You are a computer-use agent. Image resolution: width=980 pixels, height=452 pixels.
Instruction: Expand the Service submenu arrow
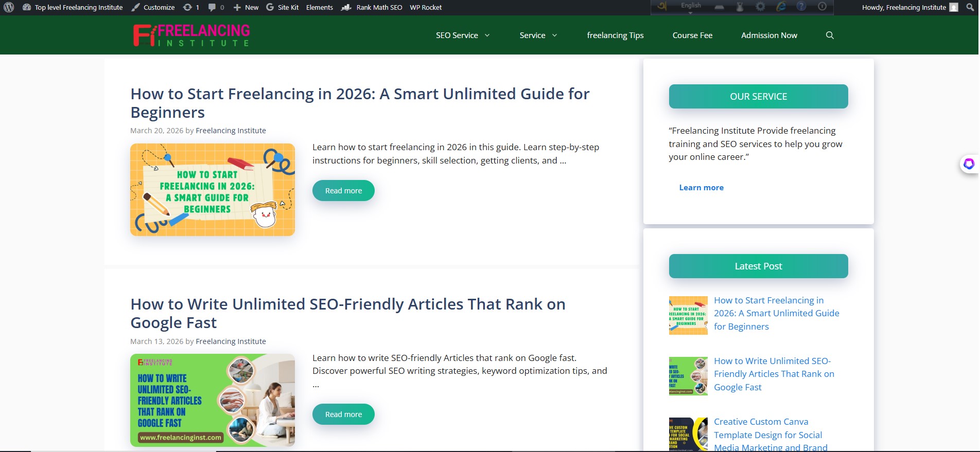[x=554, y=35]
